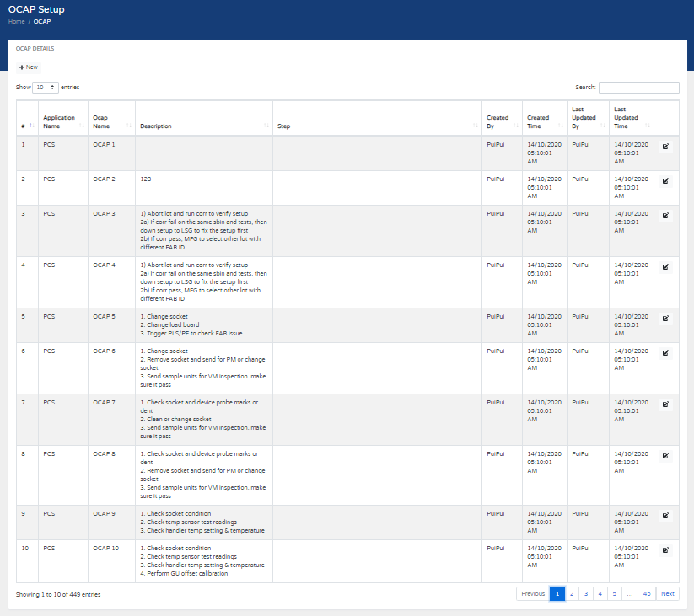Edit the OCAP 3 entry
Image resolution: width=694 pixels, height=616 pixels.
(x=665, y=215)
